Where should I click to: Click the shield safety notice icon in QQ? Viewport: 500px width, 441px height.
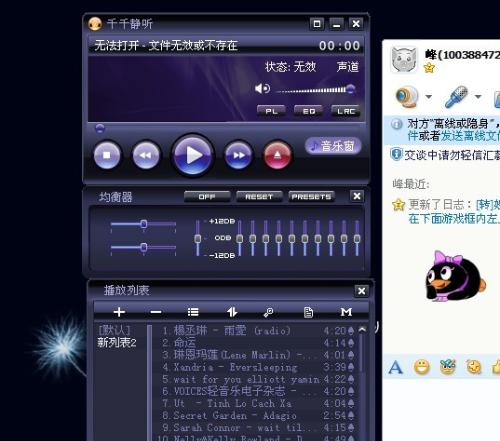396,154
